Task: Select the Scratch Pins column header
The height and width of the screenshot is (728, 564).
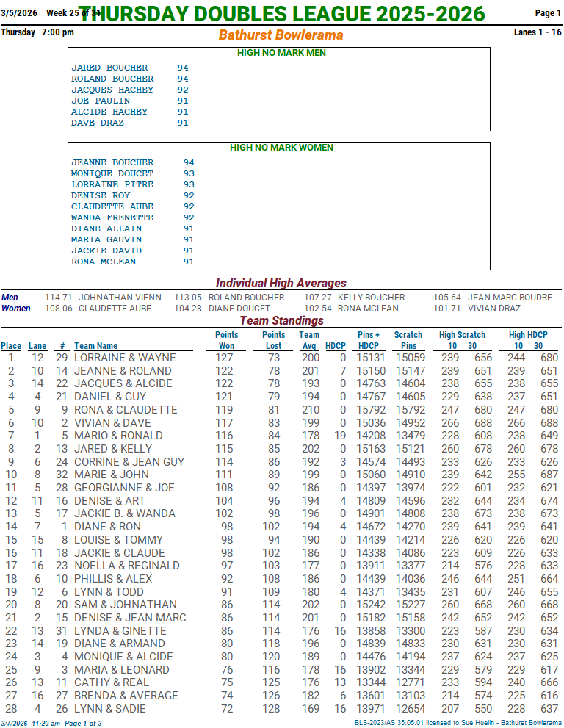Action: (x=408, y=340)
